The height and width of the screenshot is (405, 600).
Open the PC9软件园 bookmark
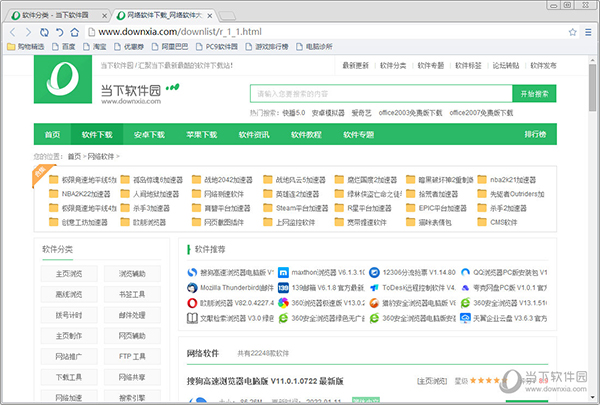(217, 47)
